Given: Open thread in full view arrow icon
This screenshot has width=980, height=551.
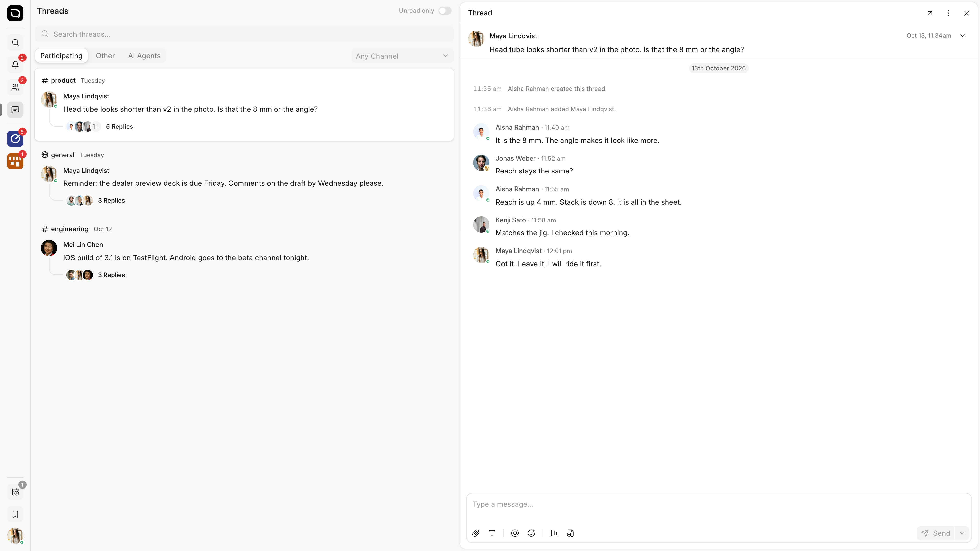Looking at the screenshot, I should [x=930, y=13].
